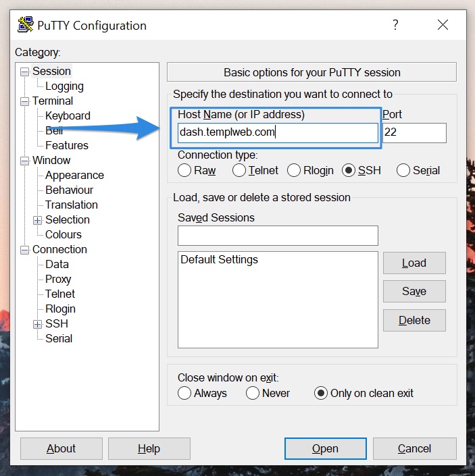Screen dimensions: 475x476
Task: Select Features in the category tree
Action: 67,145
